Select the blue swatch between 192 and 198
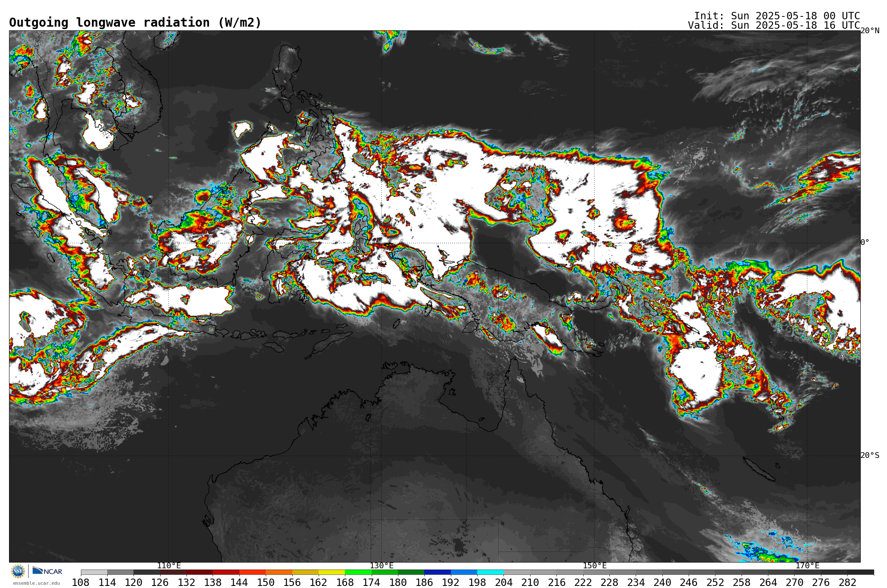Viewport: 887px width, 588px height. click(464, 572)
